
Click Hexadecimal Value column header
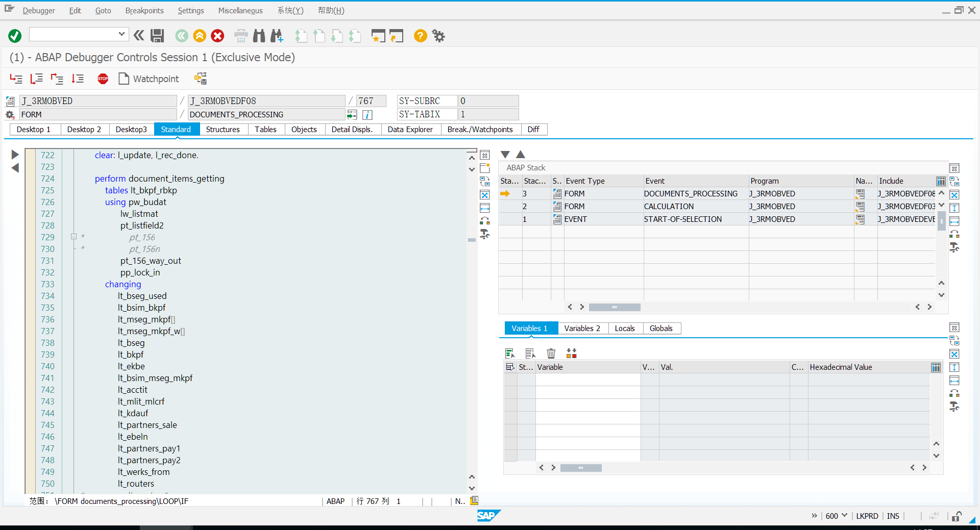[x=869, y=367]
